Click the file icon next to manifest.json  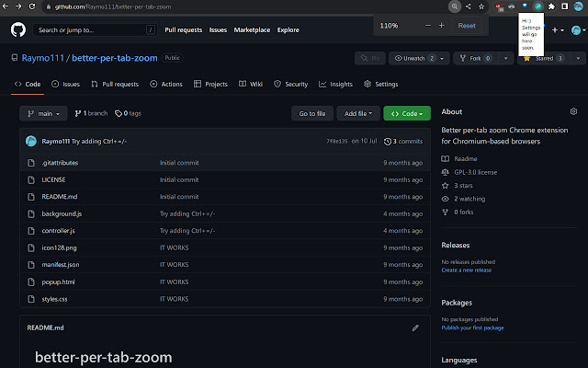(31, 265)
